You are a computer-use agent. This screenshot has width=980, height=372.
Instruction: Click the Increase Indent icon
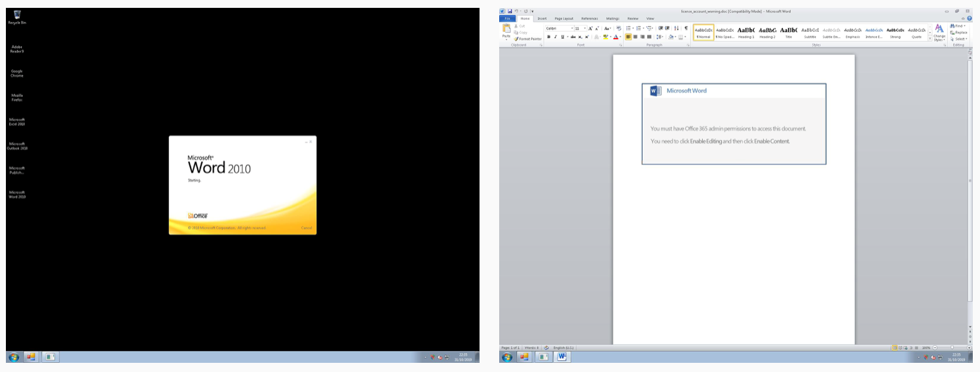pos(667,28)
